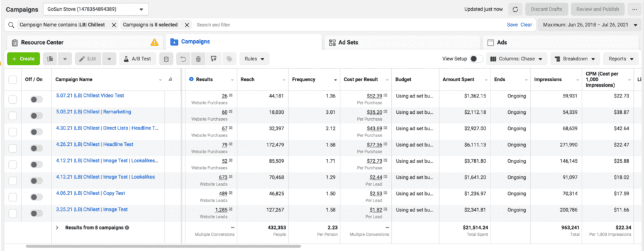644x251 pixels.
Task: Open the 4.26.21 |LB| Chillest | Headline Test campaign
Action: 95,144
